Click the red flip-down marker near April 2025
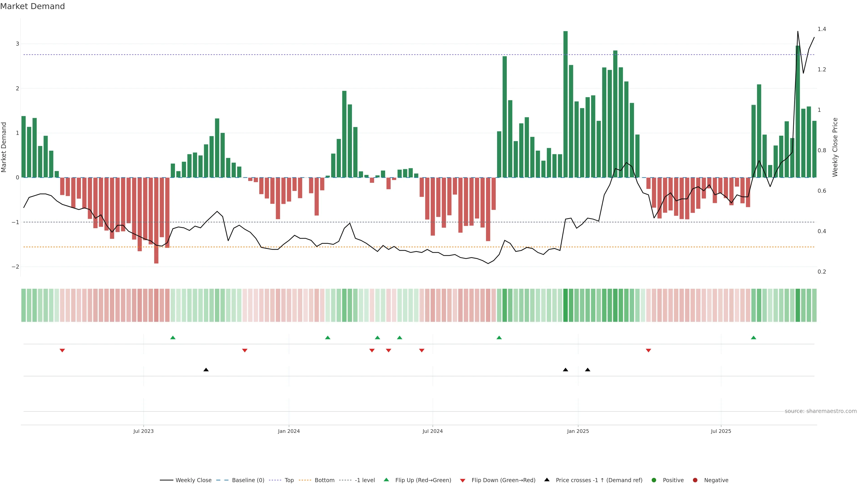This screenshot has width=868, height=488. tap(648, 351)
